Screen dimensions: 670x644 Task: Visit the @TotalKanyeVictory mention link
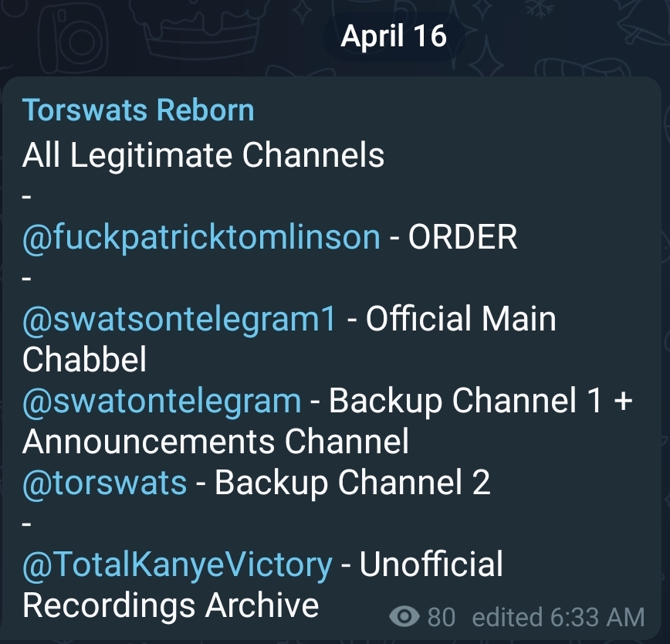[178, 565]
